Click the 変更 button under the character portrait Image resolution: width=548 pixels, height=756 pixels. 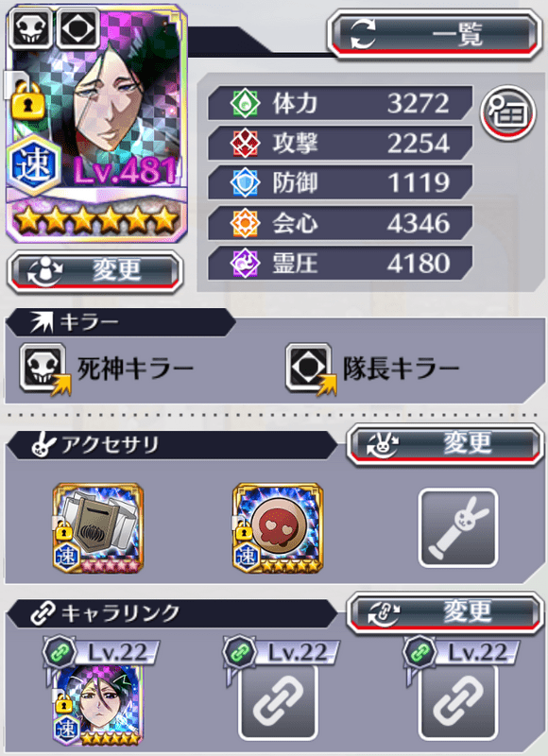coord(94,271)
